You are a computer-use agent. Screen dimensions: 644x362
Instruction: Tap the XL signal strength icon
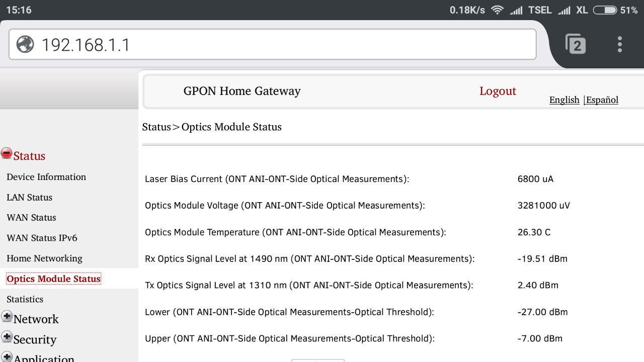point(564,10)
